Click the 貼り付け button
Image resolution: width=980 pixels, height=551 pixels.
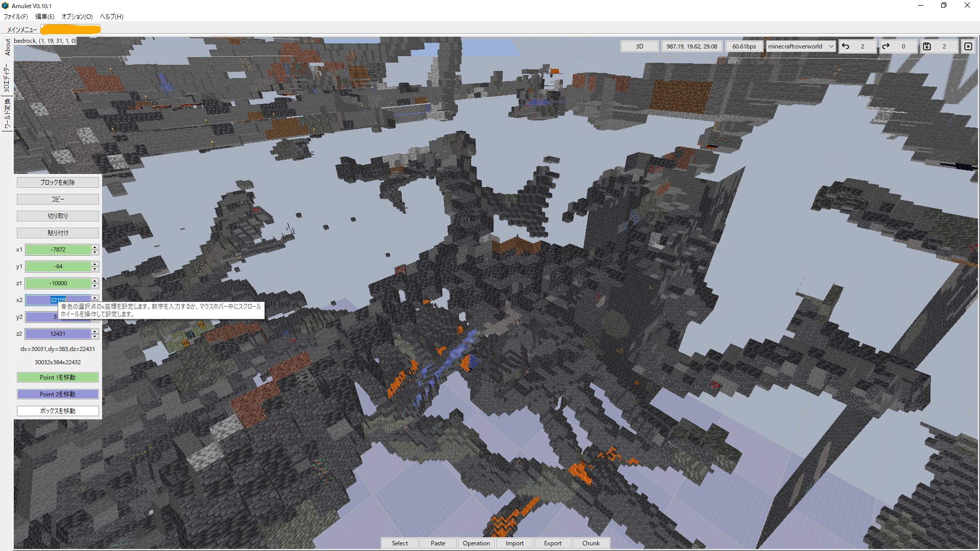58,233
